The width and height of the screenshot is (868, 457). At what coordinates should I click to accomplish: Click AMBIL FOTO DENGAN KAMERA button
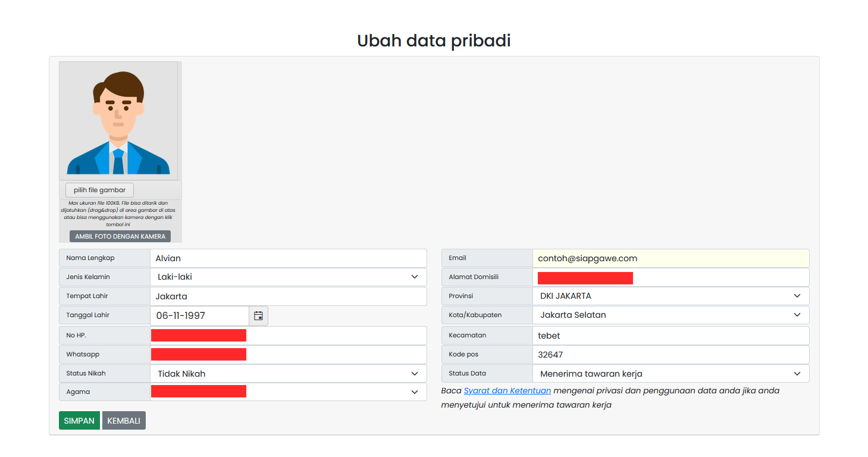(120, 236)
